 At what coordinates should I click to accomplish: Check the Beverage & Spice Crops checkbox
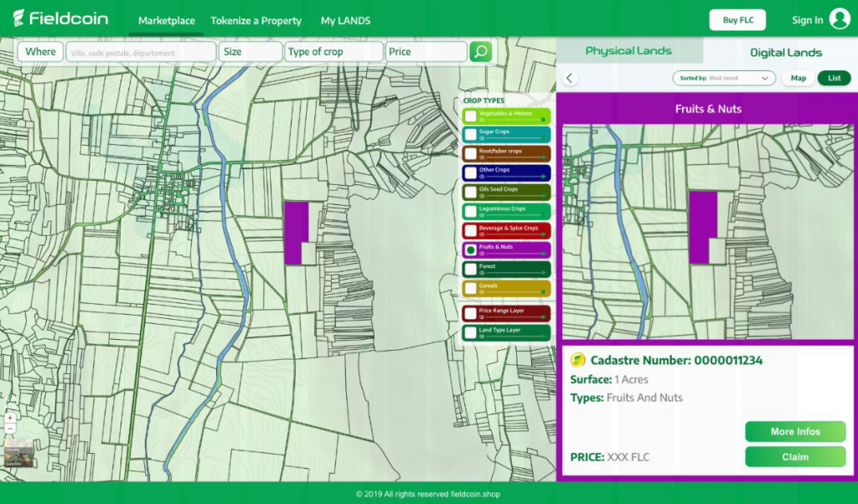471,231
